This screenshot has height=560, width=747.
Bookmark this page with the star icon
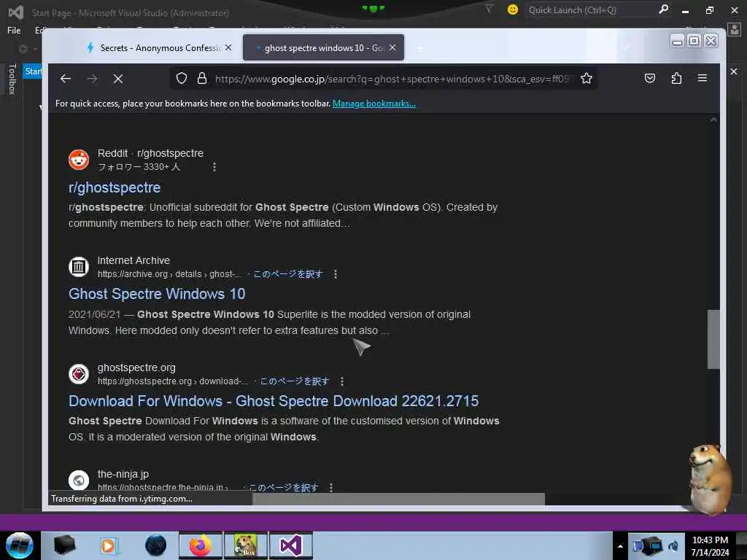point(587,78)
